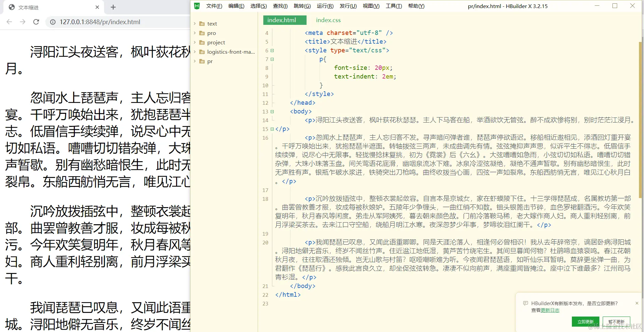
Task: Click the closing </head> tag
Action: tap(303, 103)
